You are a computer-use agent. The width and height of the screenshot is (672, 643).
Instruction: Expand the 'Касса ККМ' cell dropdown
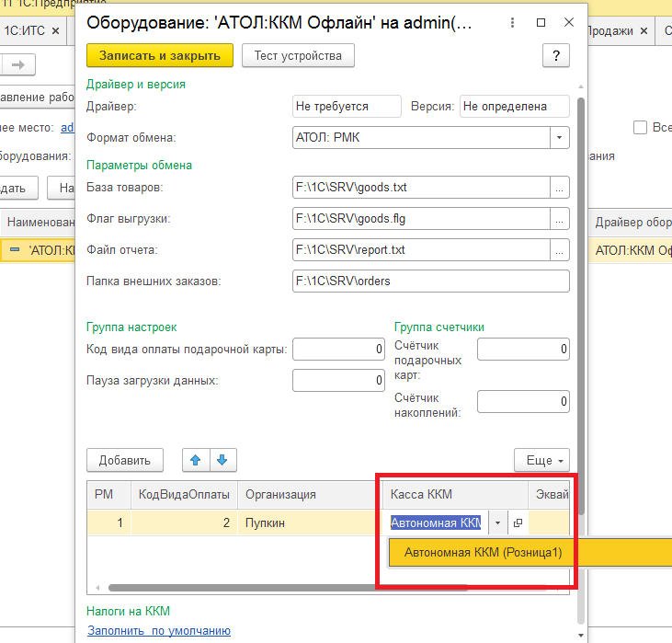[x=497, y=522]
